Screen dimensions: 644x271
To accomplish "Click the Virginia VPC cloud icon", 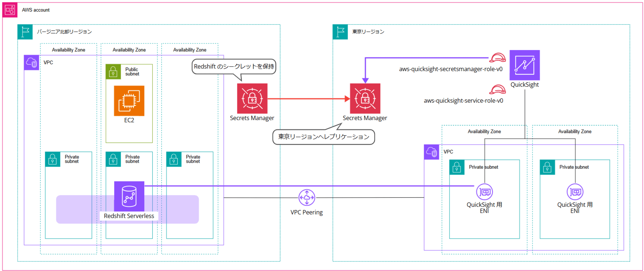I will (x=32, y=63).
